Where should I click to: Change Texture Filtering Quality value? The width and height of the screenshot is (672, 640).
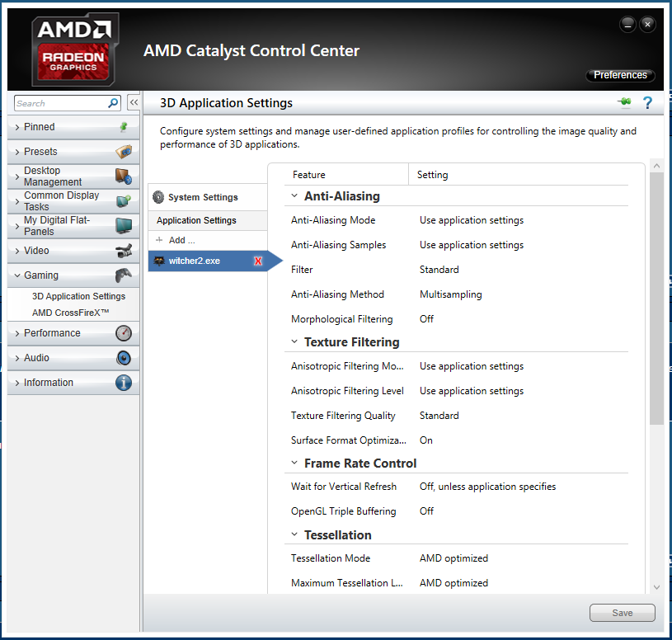(x=439, y=416)
